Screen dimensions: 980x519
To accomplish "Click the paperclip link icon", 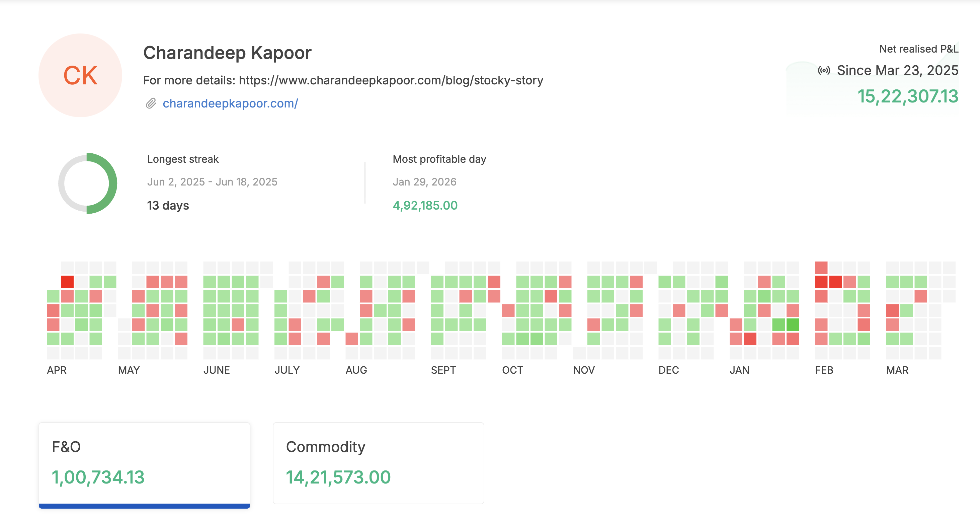I will click(151, 103).
